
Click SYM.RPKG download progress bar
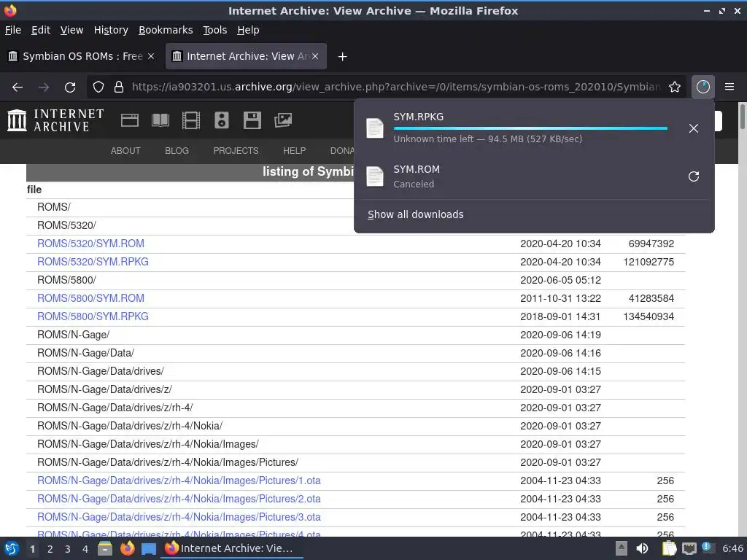point(530,128)
